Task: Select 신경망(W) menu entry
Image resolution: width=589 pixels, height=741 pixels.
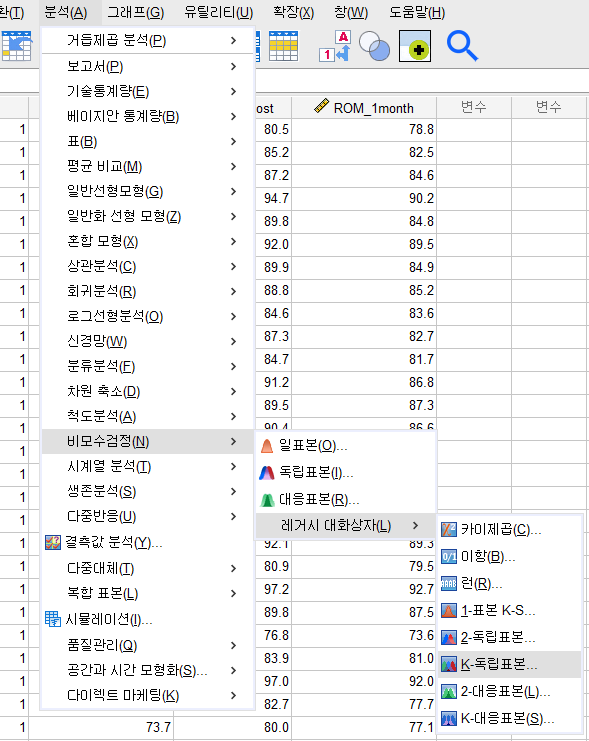Action: click(148, 341)
